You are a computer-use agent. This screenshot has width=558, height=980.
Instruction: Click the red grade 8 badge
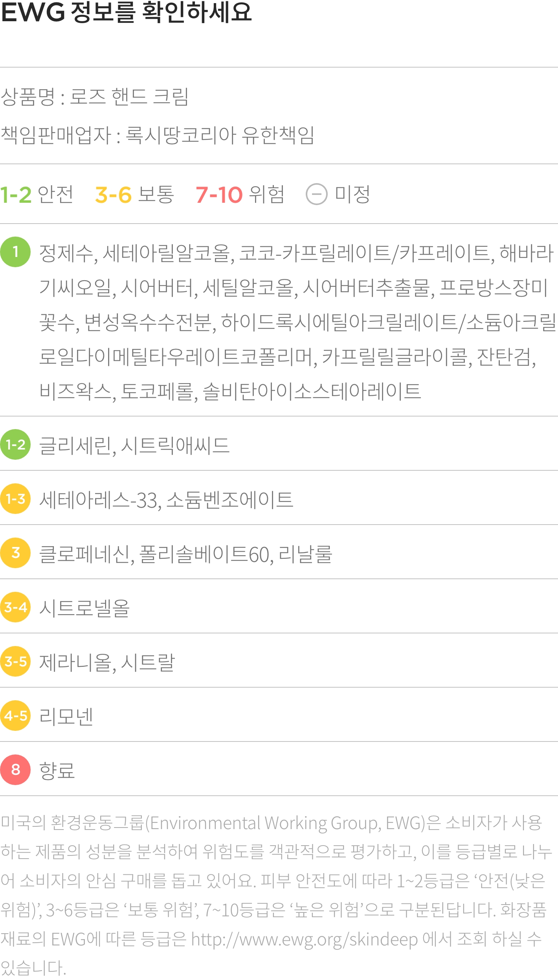point(15,770)
